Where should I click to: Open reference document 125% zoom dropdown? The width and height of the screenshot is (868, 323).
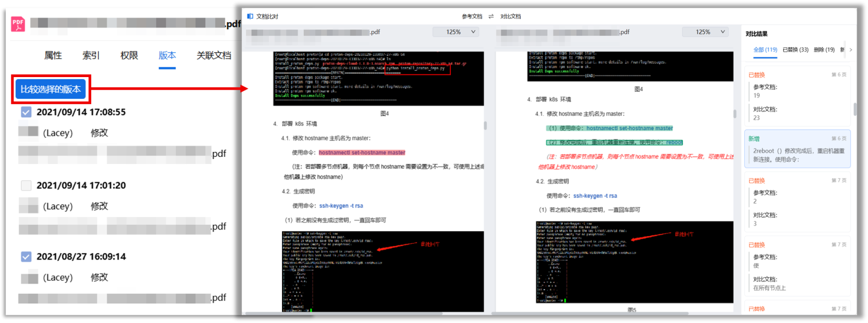pyautogui.click(x=456, y=32)
